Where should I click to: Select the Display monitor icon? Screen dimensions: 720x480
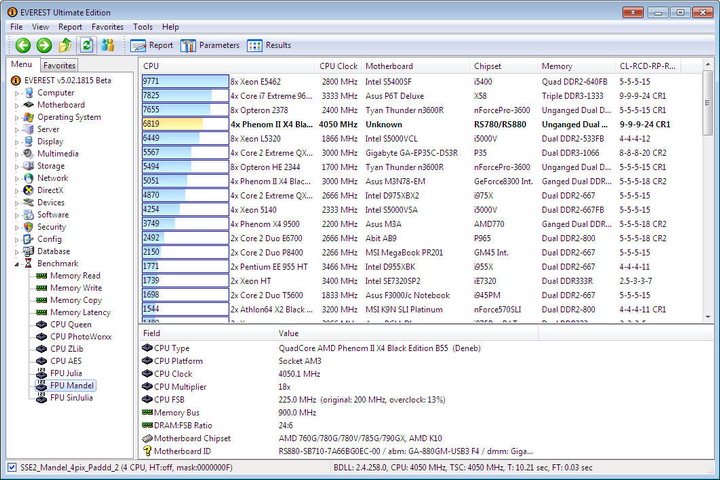click(x=29, y=141)
